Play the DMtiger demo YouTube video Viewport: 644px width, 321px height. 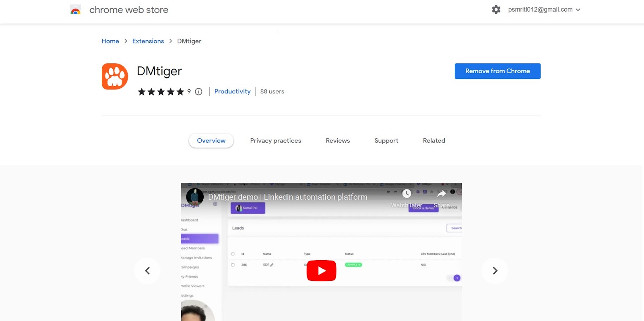coord(321,271)
